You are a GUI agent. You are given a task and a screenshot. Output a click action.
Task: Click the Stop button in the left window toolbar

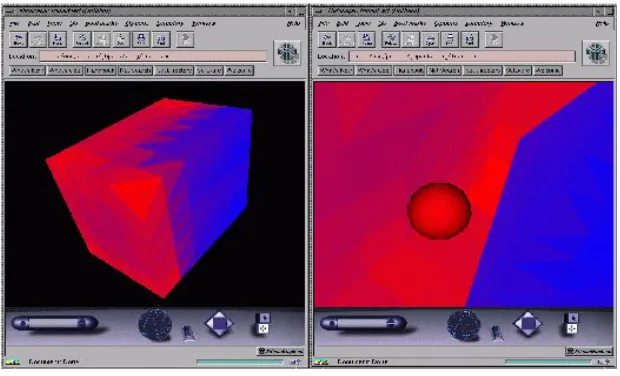coord(185,40)
